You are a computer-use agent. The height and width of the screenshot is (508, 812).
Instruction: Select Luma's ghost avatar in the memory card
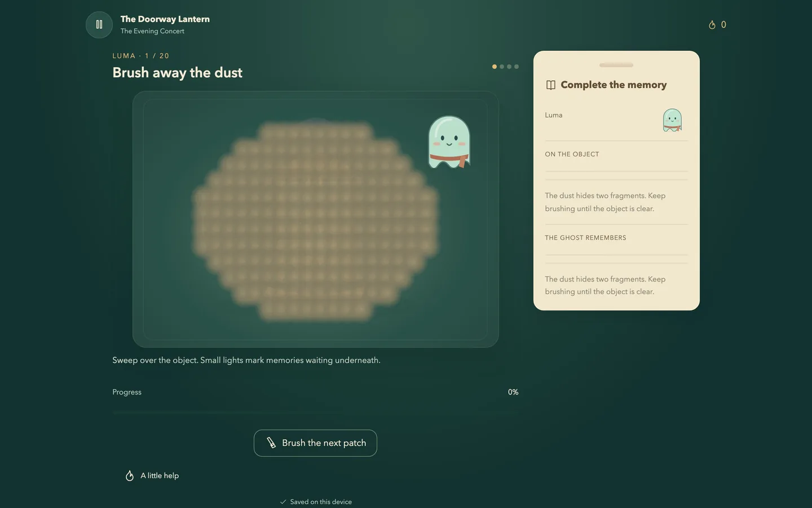coord(672,120)
